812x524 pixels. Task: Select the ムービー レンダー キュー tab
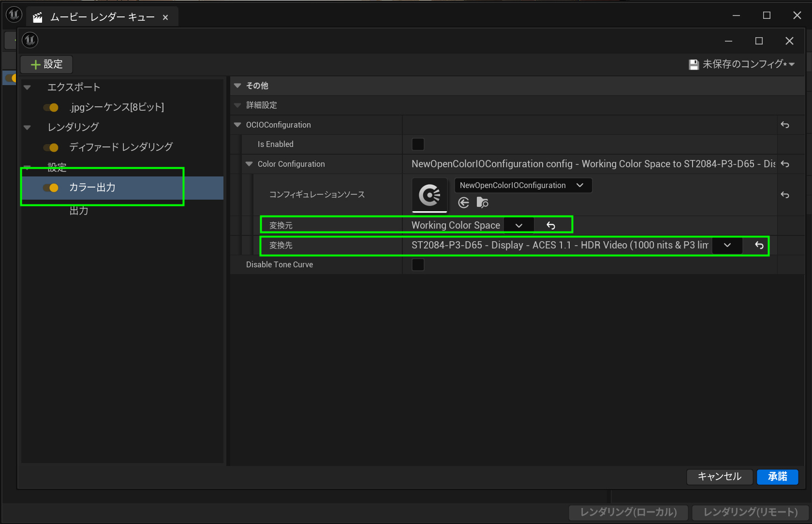tap(102, 17)
